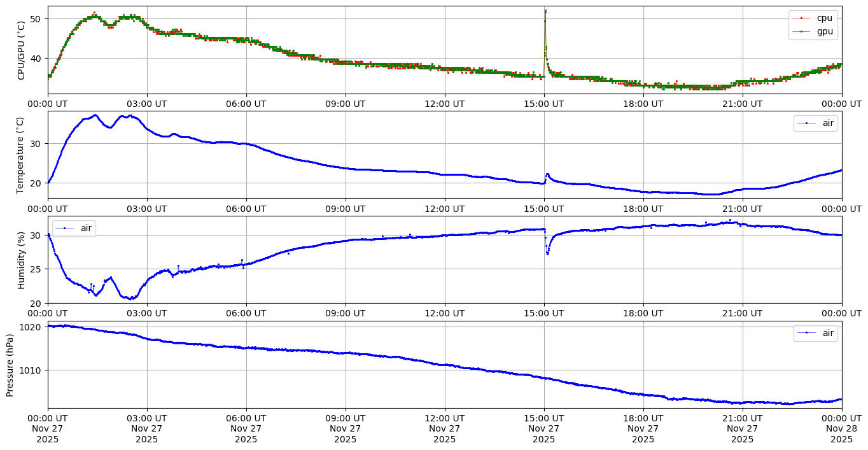Screen dimensions: 868x450
Task: Click the humidity dip at 15:00 UT
Action: tap(547, 253)
